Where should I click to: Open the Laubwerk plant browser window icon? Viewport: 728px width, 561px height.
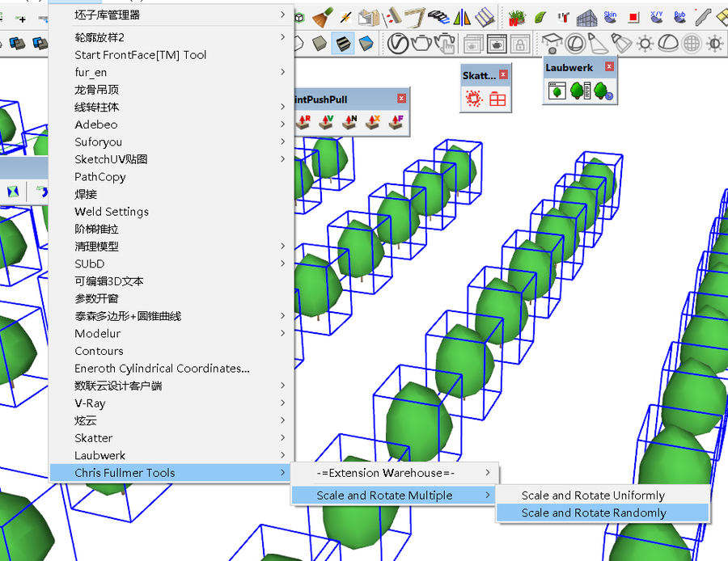point(557,91)
